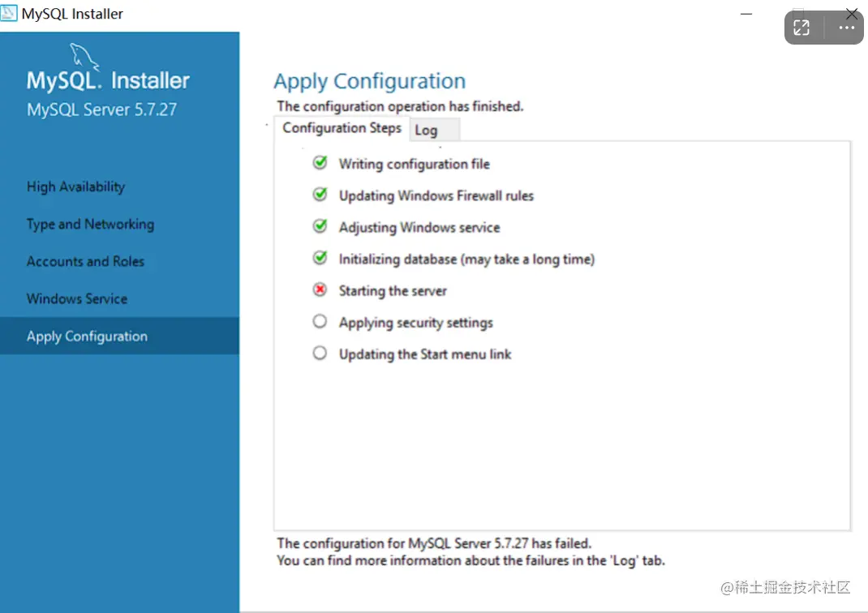
Task: Click the Apply Configuration page heading
Action: click(370, 81)
